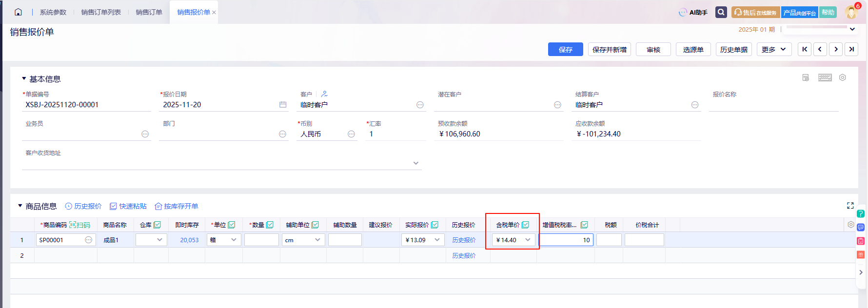
Task: Toggle 实际报价 column checkbox
Action: tap(434, 225)
